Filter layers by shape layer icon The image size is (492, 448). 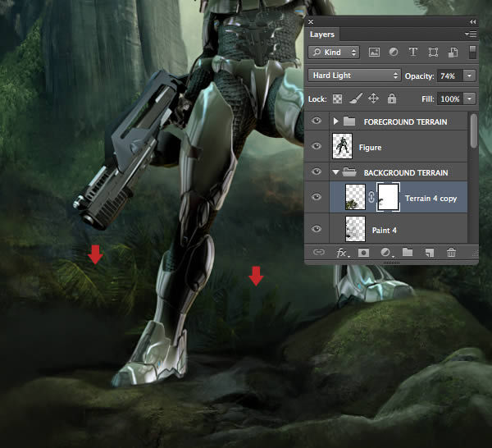point(433,53)
